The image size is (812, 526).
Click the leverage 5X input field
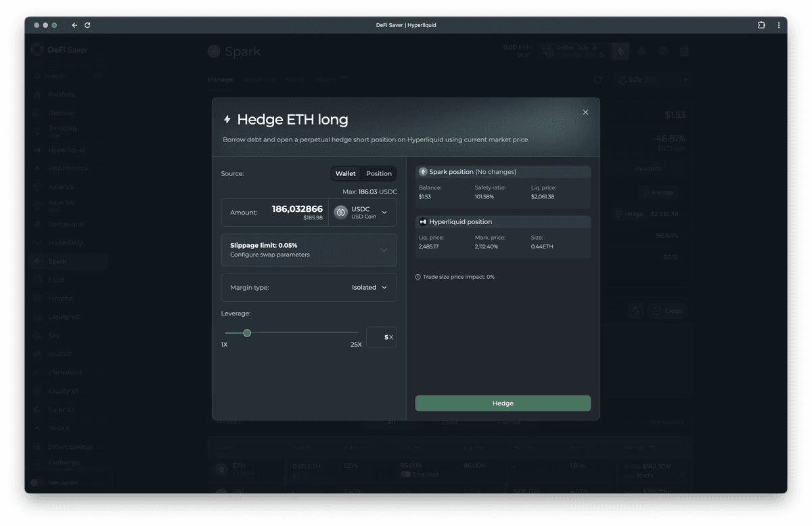coord(382,337)
